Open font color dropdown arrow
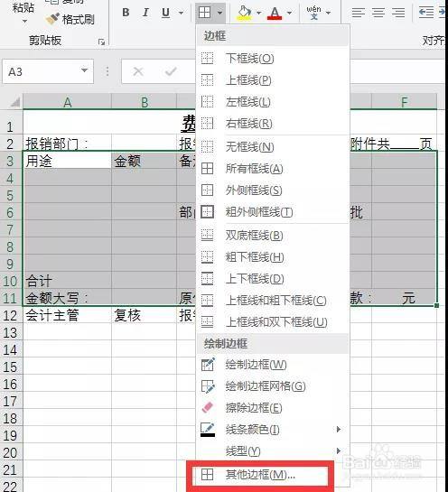The image size is (448, 492). click(289, 13)
